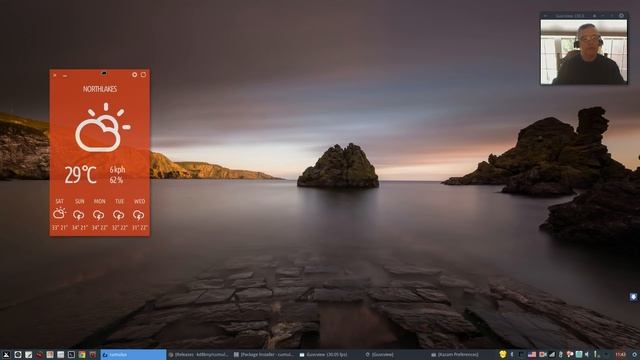Click the MON day label
The height and width of the screenshot is (360, 640).
tap(100, 201)
